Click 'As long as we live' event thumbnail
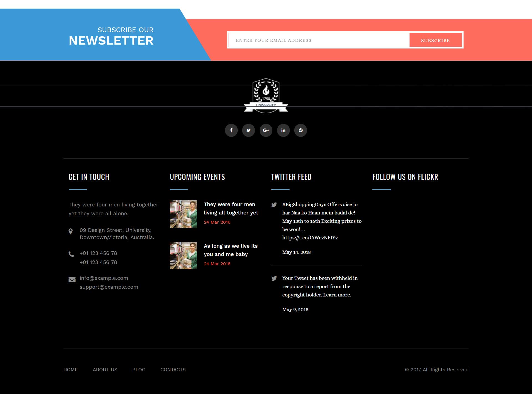Screen dimensions: 532x394 [183, 255]
